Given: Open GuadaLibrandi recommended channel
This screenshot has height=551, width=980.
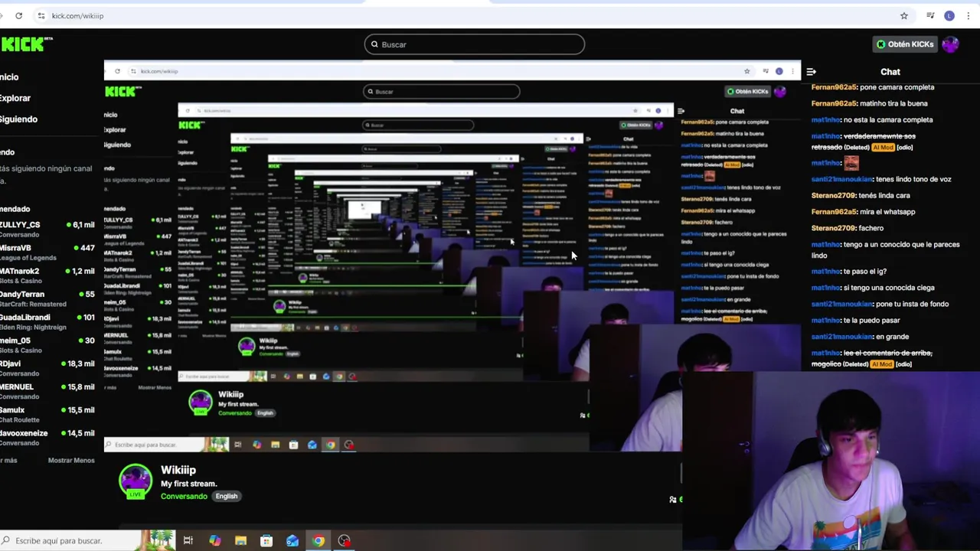Looking at the screenshot, I should tap(47, 321).
